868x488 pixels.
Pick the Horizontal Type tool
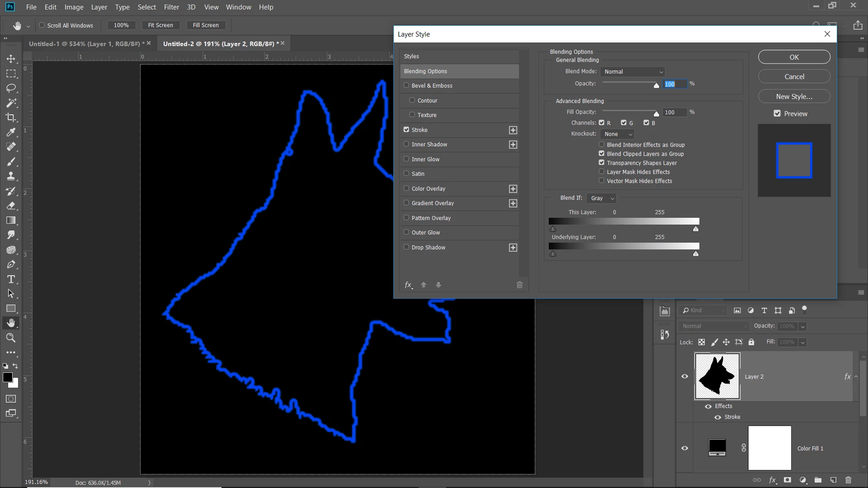coord(11,279)
